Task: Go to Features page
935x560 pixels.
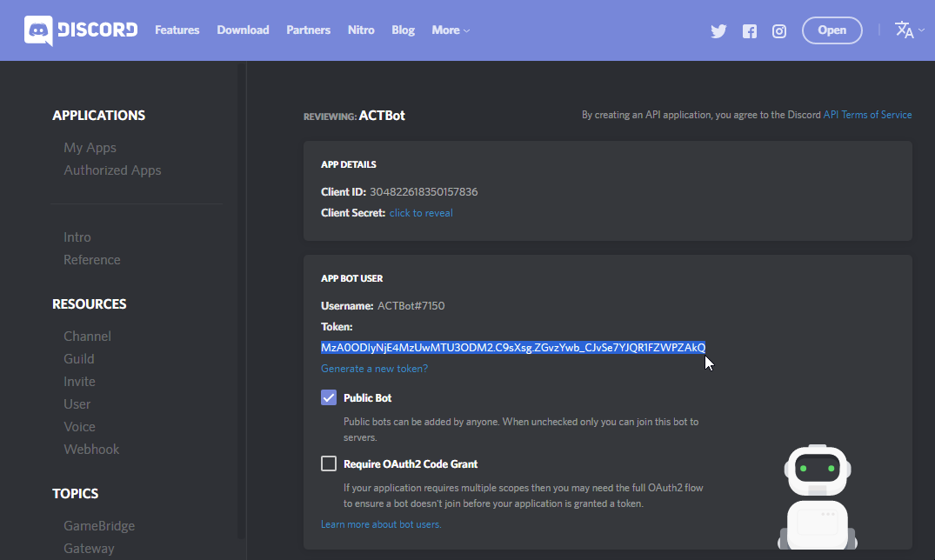Action: [x=177, y=30]
